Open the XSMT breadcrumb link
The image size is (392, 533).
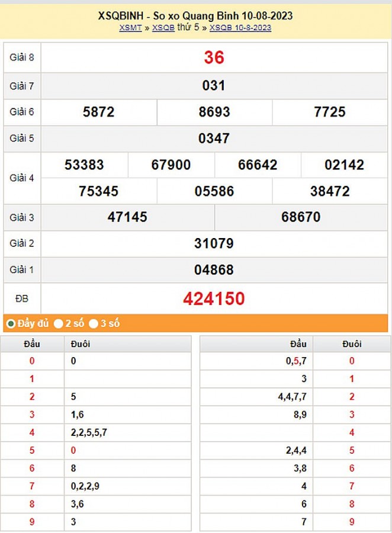pyautogui.click(x=130, y=28)
